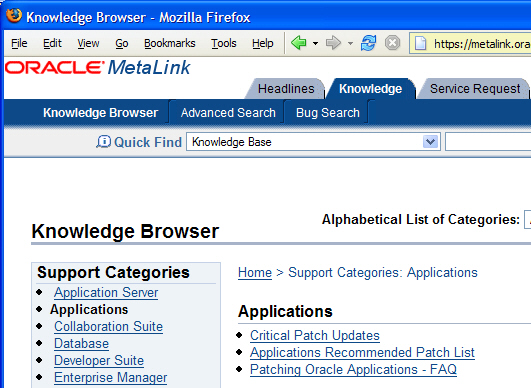Image resolution: width=531 pixels, height=388 pixels.
Task: Click the bold Applications item in Support Categories
Action: click(89, 309)
